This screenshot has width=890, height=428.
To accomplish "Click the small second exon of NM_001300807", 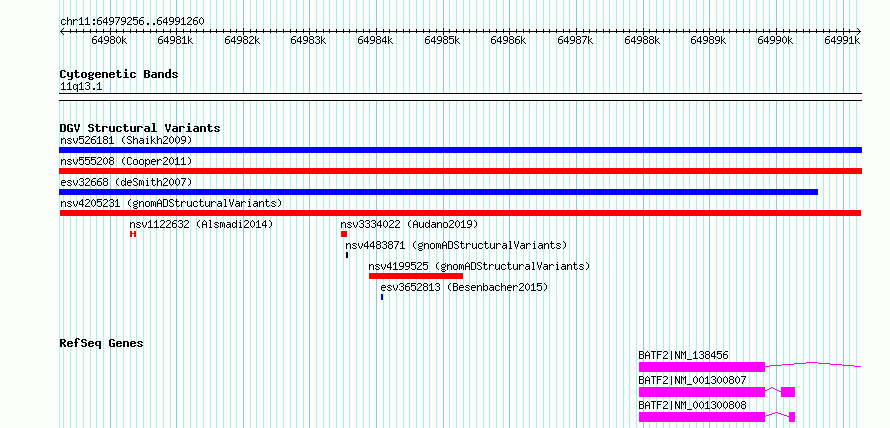I will pos(788,392).
